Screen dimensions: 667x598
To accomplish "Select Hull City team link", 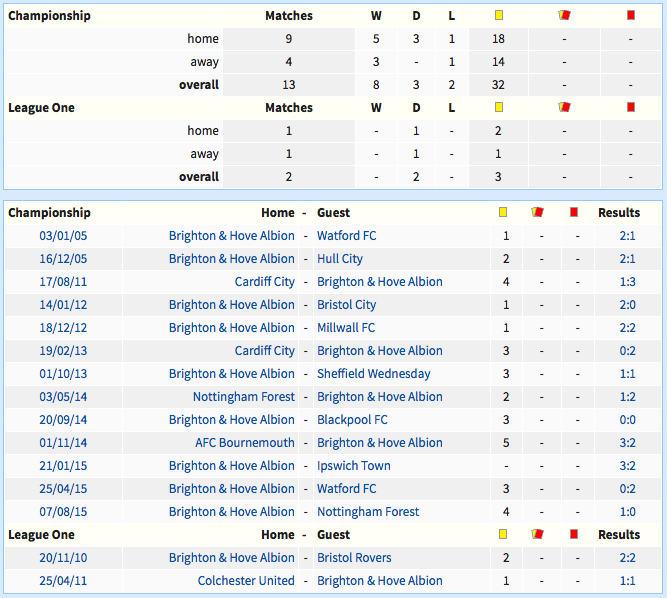I will (340, 259).
